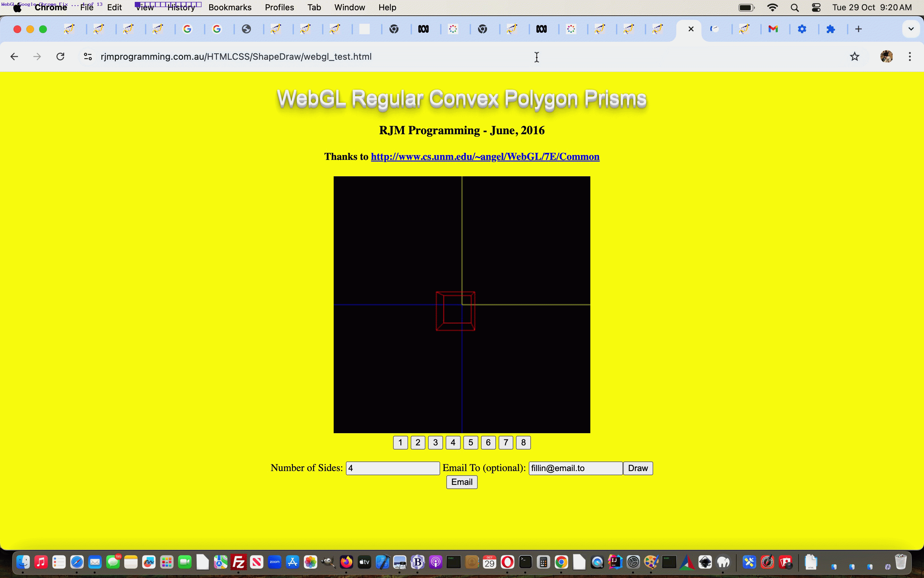924x578 pixels.
Task: Launch Inkscape from the Dock
Action: 705,562
